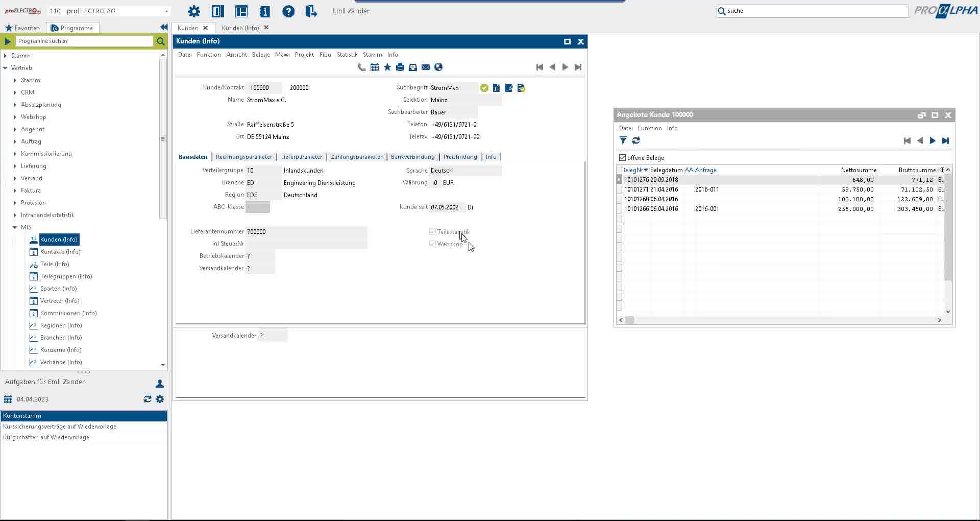Viewport: 980px width, 521px height.
Task: Switch to the Zahlungsparameter tab
Action: click(357, 157)
